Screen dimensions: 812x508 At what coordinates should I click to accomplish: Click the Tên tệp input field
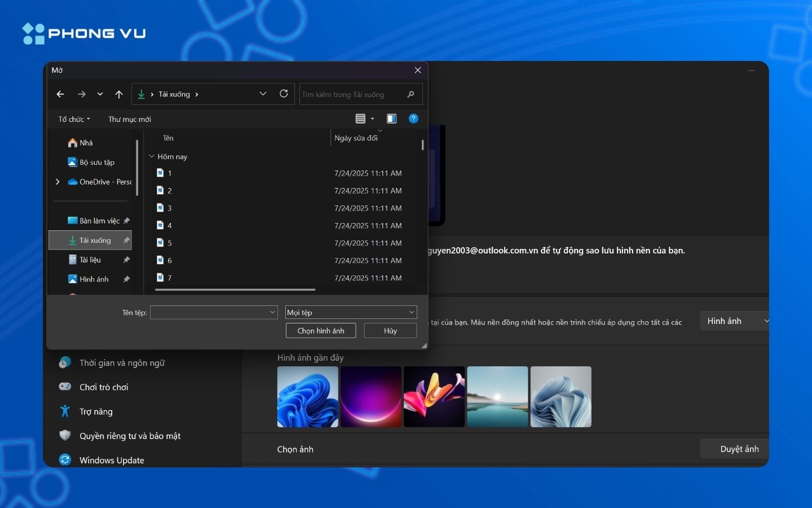(210, 312)
